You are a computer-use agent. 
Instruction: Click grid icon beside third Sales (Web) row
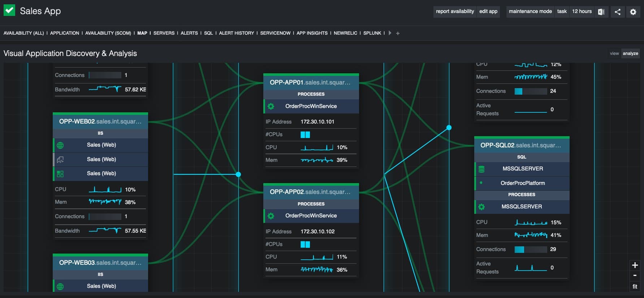pyautogui.click(x=60, y=174)
